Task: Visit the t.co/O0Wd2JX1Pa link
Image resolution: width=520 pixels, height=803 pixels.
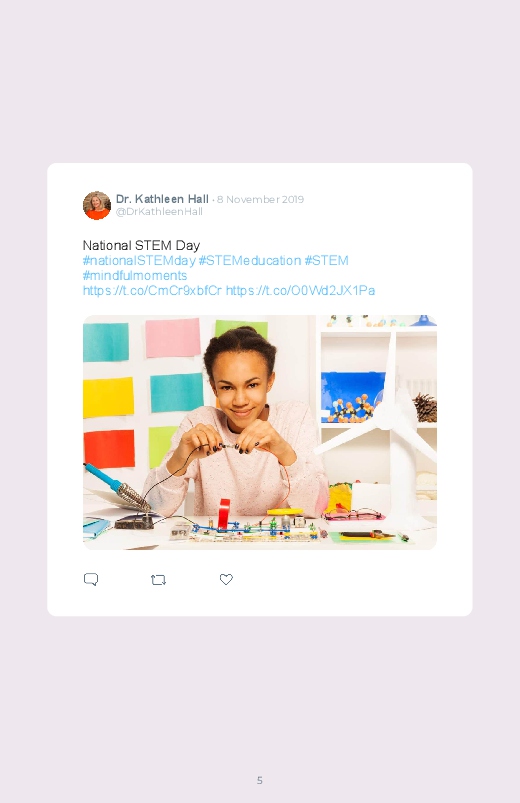Action: point(300,291)
